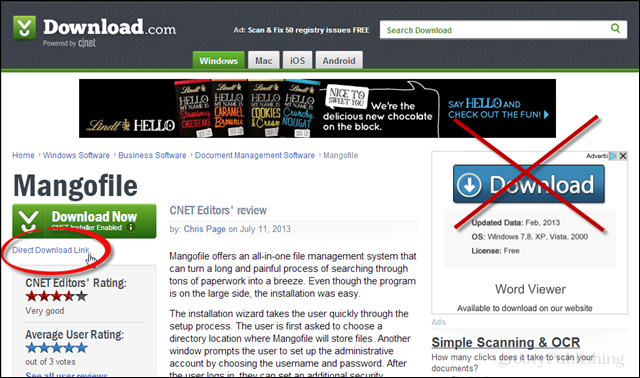Click the 'out of 3 votes' text
Image resolution: width=640 pixels, height=378 pixels.
(50, 362)
